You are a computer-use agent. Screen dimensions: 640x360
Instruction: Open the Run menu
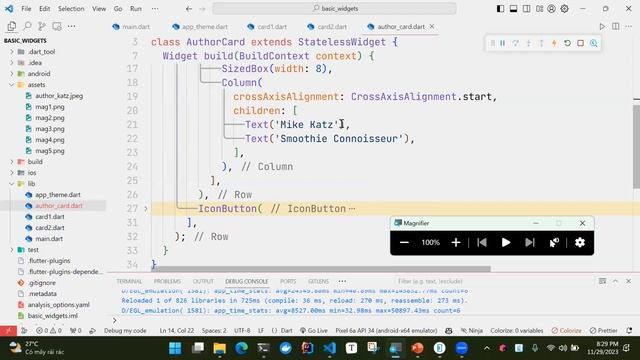pos(136,9)
